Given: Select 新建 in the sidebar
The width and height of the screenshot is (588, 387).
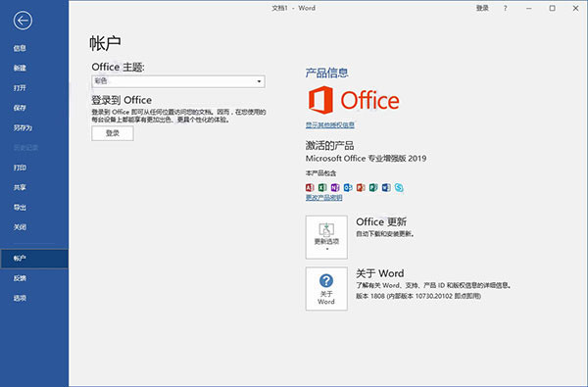Looking at the screenshot, I should point(20,68).
